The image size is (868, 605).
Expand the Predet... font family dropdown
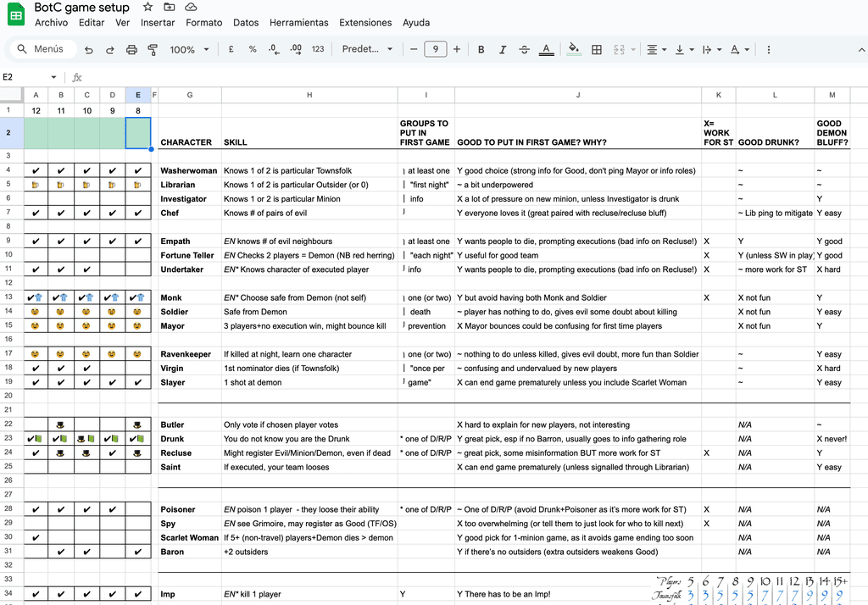point(366,50)
